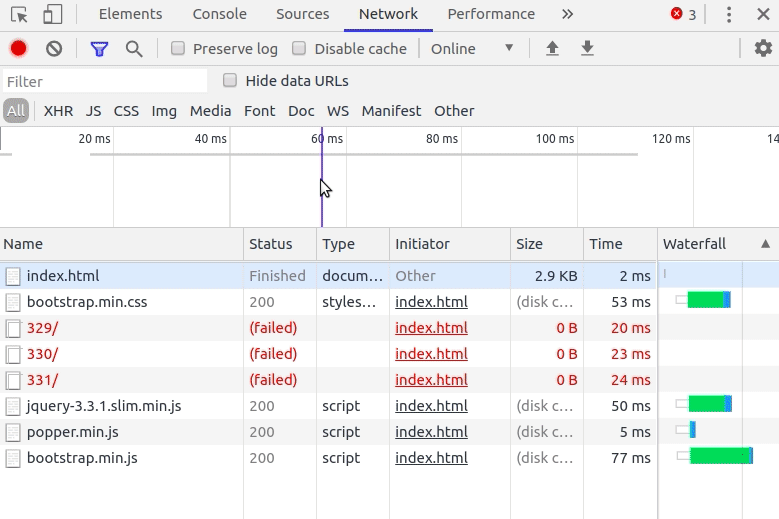779x519 pixels.
Task: Enable the Disable cache checkbox
Action: [299, 48]
